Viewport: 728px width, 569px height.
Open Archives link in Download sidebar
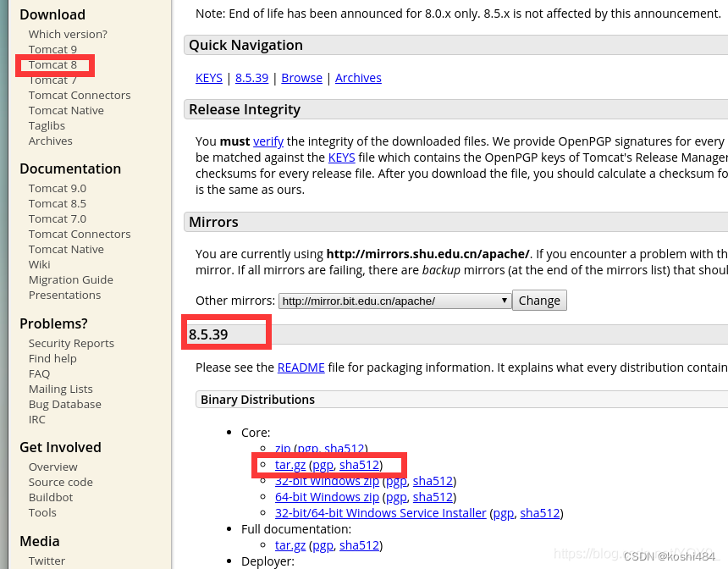(50, 141)
